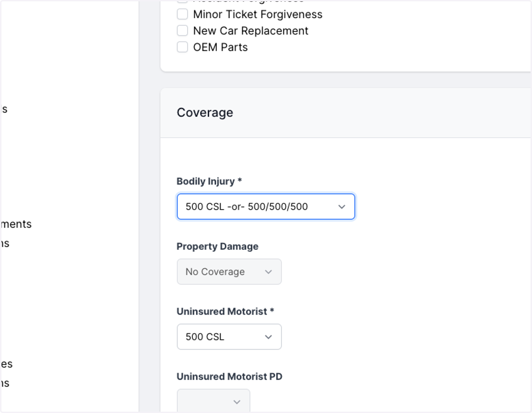Click the OEM Parts label text
The image size is (532, 413).
pos(220,47)
